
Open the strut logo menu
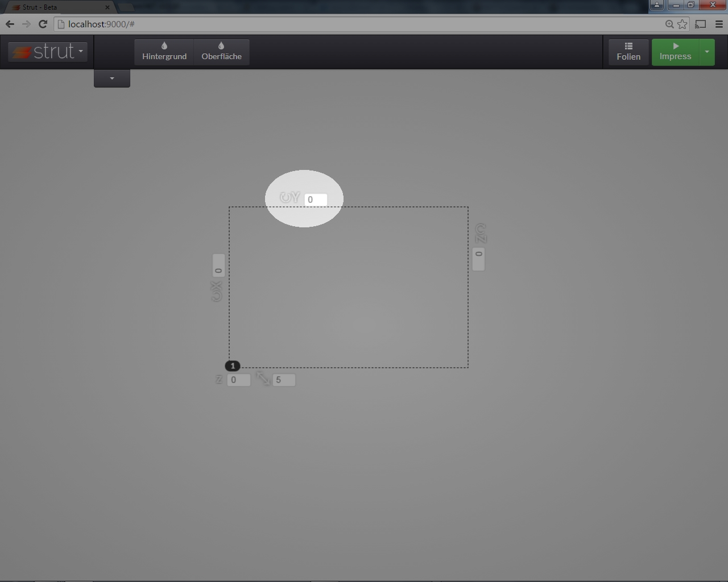(x=48, y=52)
